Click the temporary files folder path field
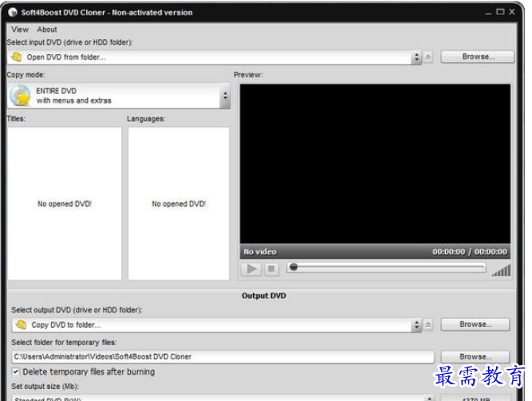The height and width of the screenshot is (401, 532). click(x=223, y=356)
